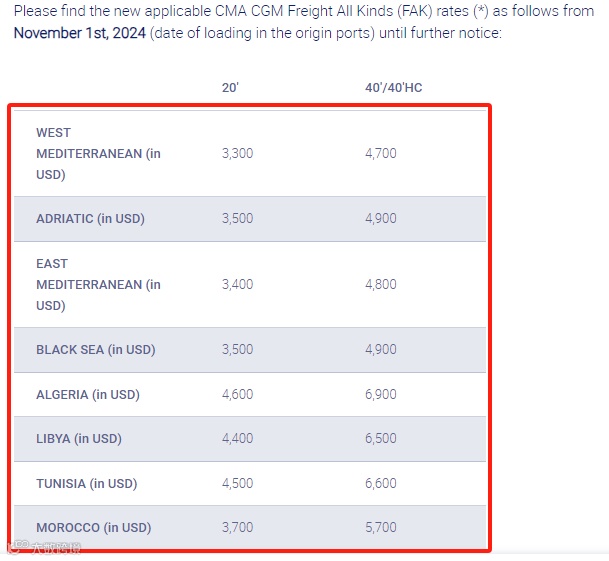Click the WEST MEDITERRANEAN row label
Viewport: 609px width, 561px height.
[98, 153]
